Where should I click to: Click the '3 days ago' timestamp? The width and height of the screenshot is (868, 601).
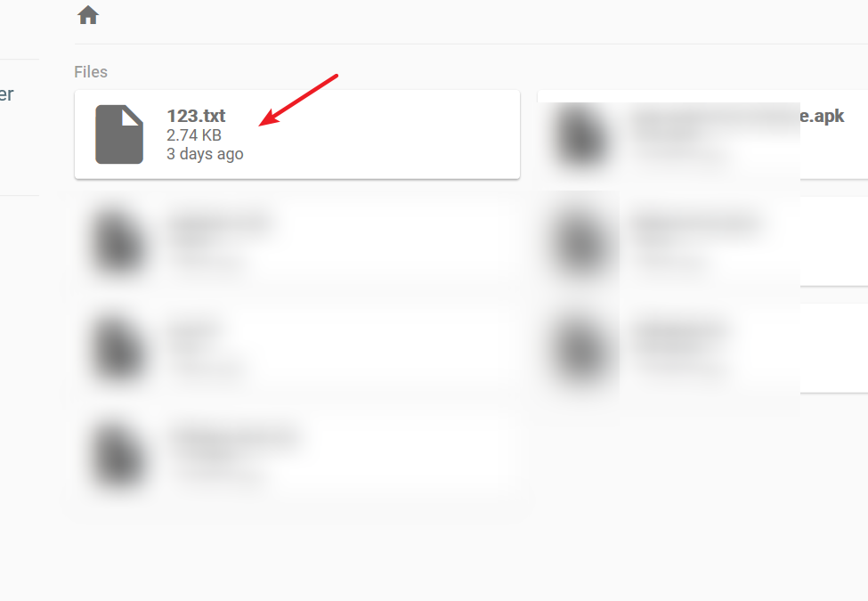205,154
